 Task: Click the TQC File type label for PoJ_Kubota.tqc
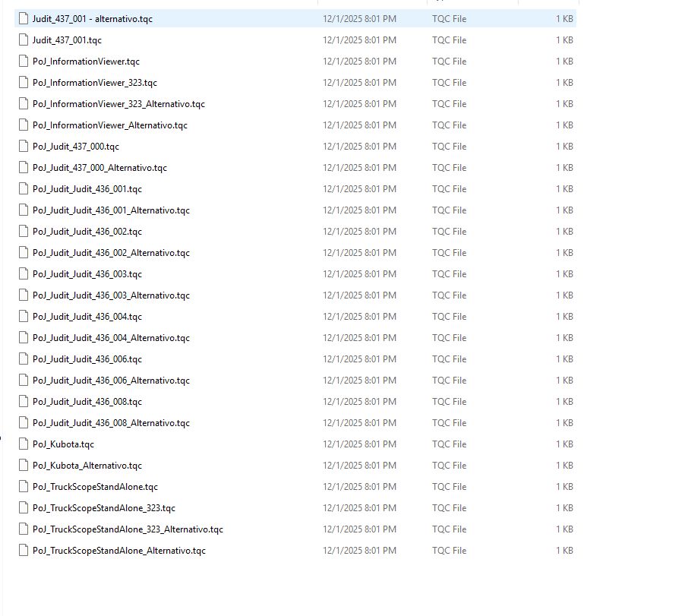tap(450, 444)
